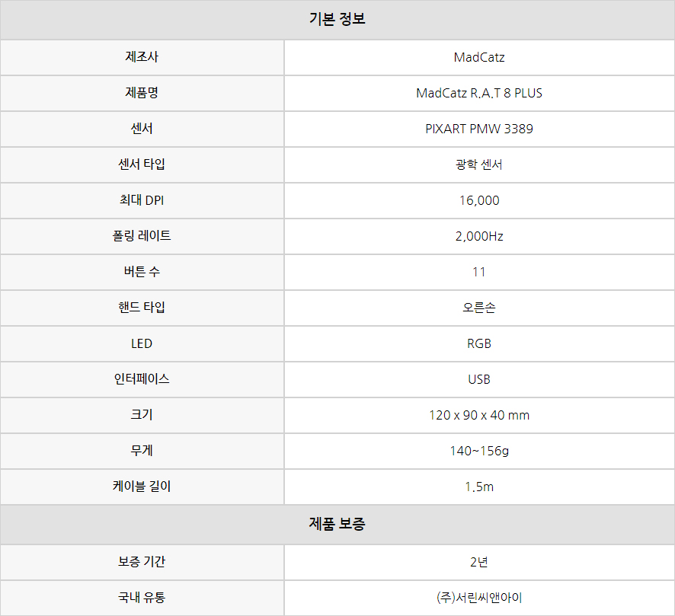
Task: Select the 2,000Hz polling rate value
Action: 479,236
